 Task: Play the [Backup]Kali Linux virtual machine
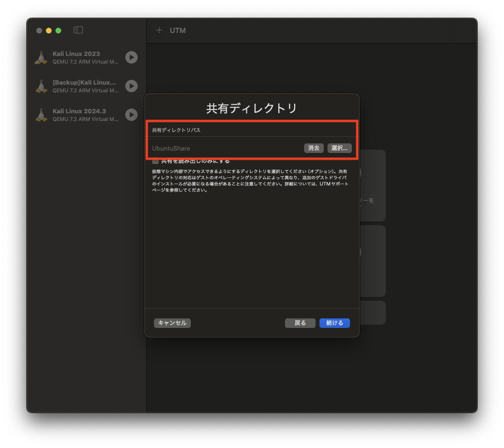tap(131, 86)
